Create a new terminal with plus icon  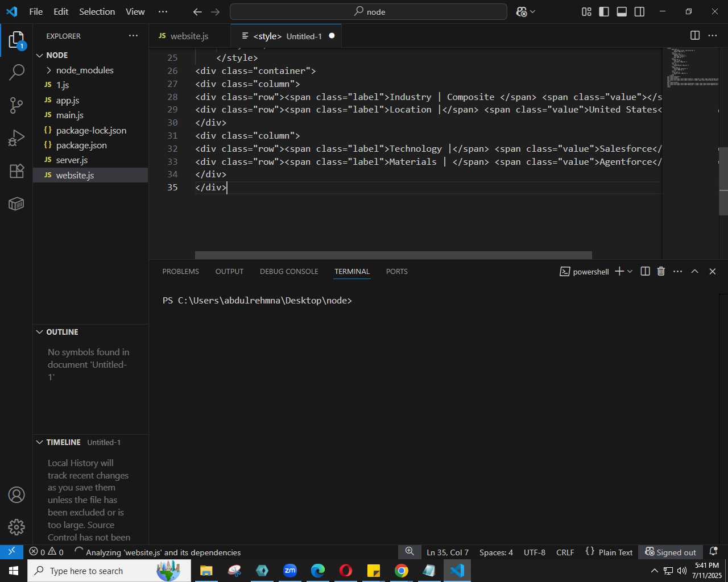(x=619, y=272)
